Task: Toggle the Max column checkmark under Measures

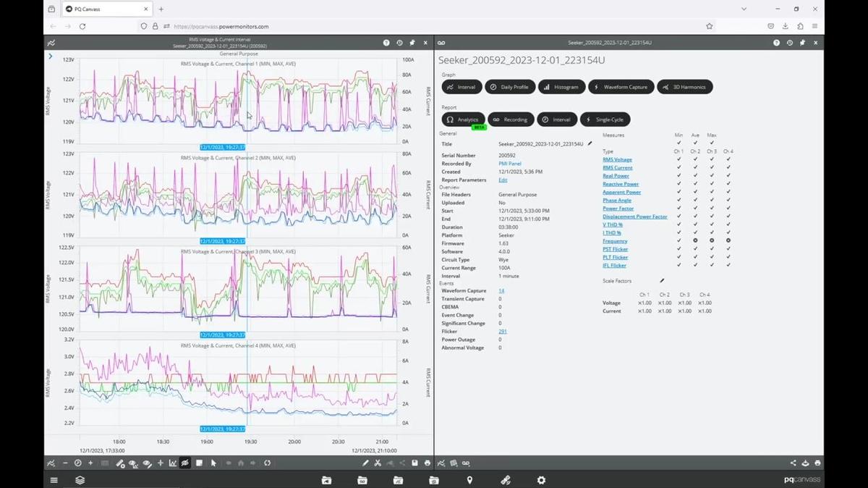Action: pos(712,143)
